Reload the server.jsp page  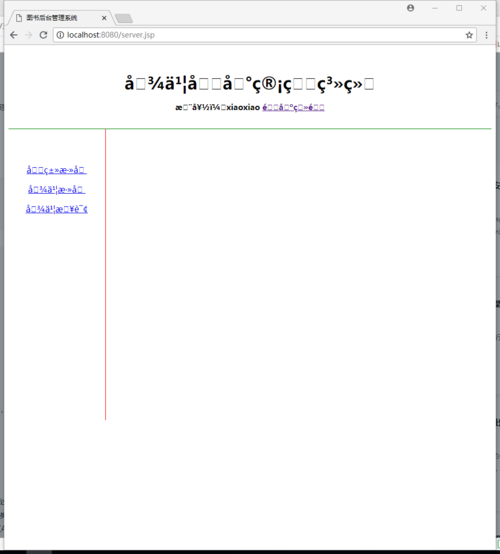43,35
